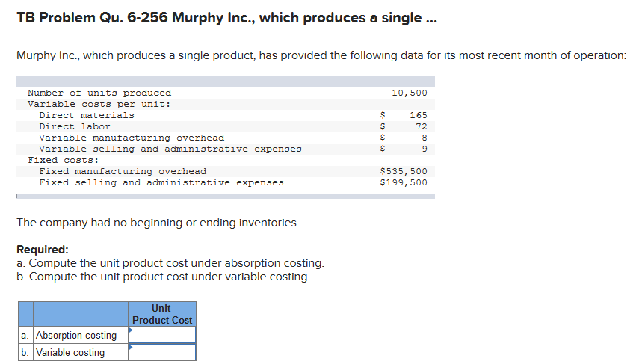Click the Variable manufacturing overhead value 8
The height and width of the screenshot is (364, 642).
pos(425,138)
